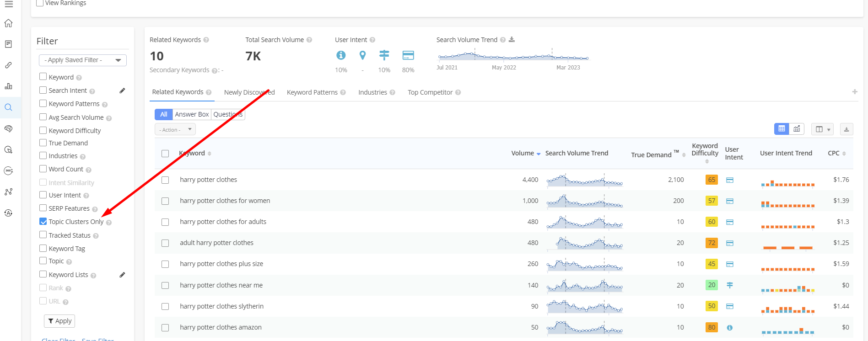
Task: Select the Answer Box filter button
Action: click(x=192, y=114)
